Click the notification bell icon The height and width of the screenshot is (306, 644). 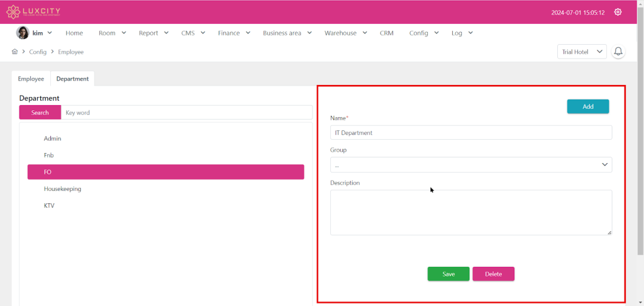(x=618, y=52)
